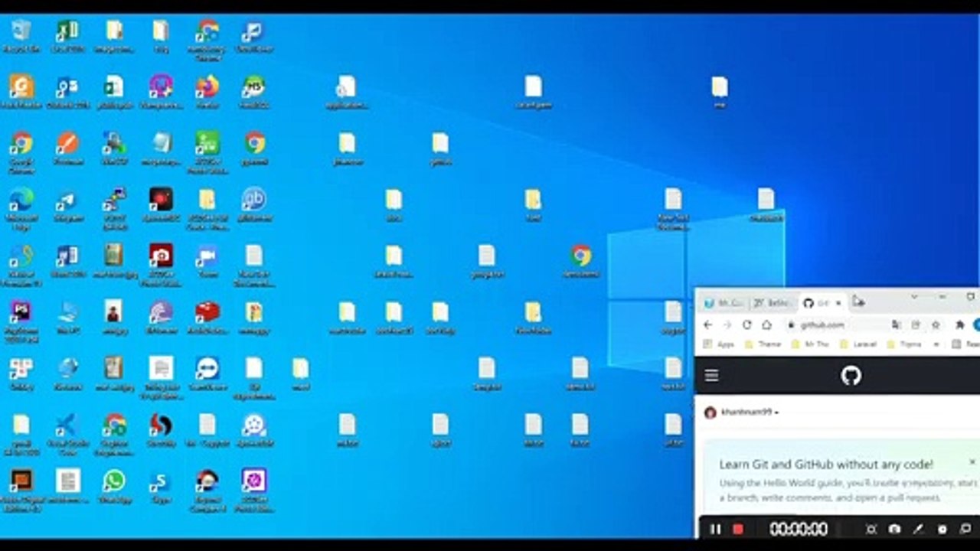Launch the PhpStorm desktop shortcut
Screen dimensions: 980x551
(x=21, y=321)
